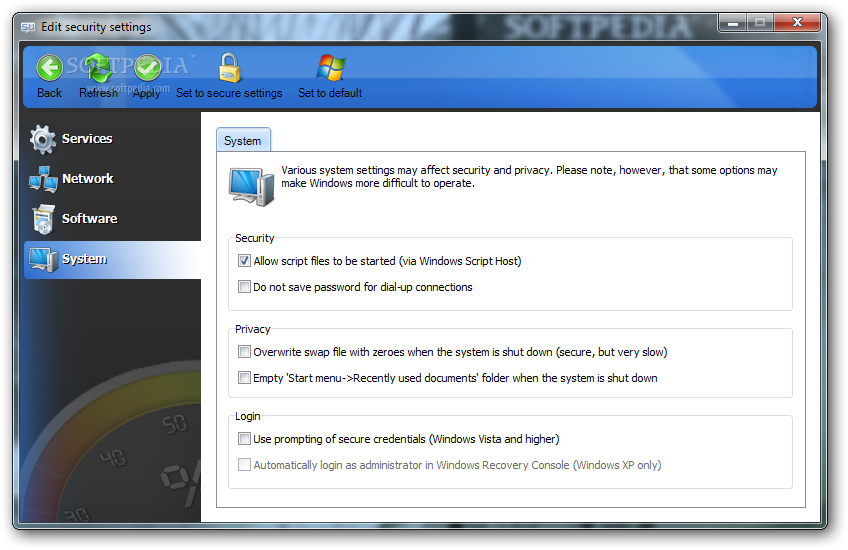Click the padlock Set to secure settings icon
Viewport: 848px width, 550px height.
point(229,68)
